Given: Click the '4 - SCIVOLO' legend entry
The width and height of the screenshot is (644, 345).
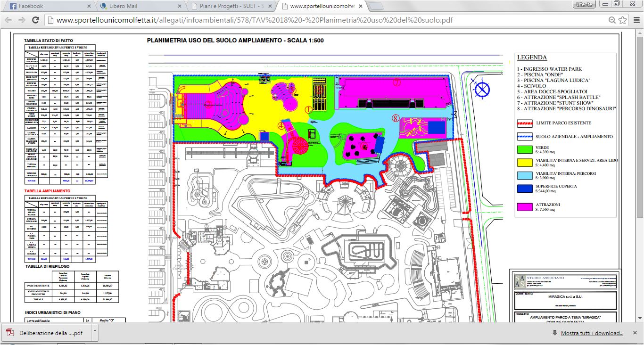Looking at the screenshot, I should click(x=532, y=86).
